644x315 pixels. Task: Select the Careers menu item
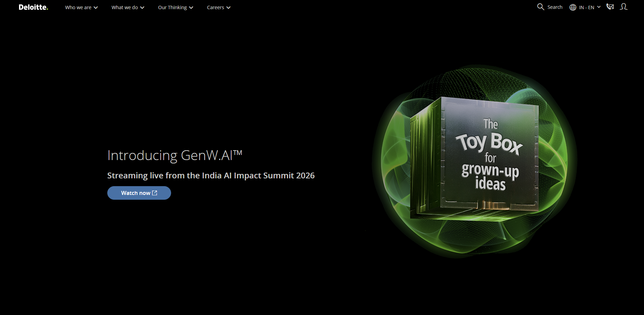coord(215,7)
